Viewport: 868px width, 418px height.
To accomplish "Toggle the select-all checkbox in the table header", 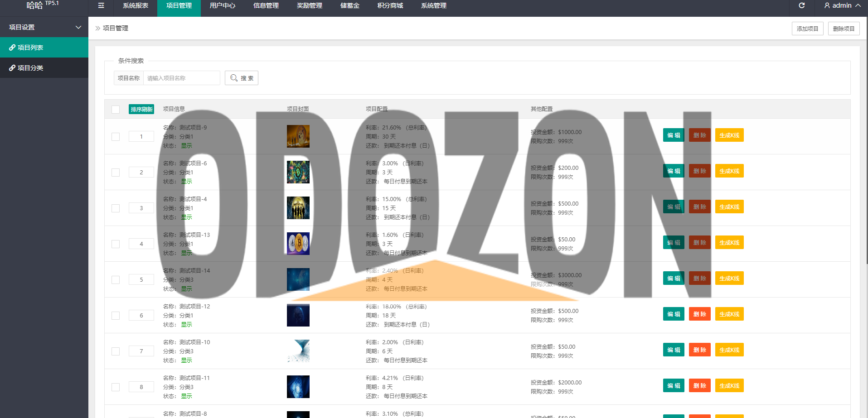I will (116, 110).
